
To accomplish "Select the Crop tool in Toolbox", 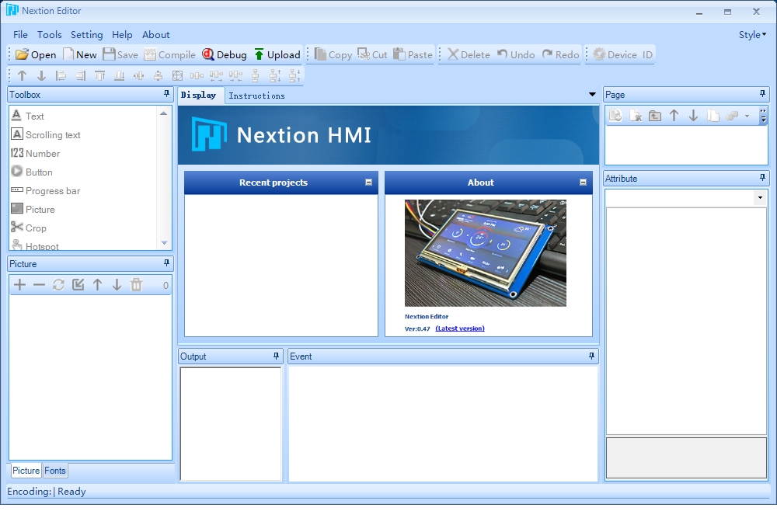I will pyautogui.click(x=29, y=228).
